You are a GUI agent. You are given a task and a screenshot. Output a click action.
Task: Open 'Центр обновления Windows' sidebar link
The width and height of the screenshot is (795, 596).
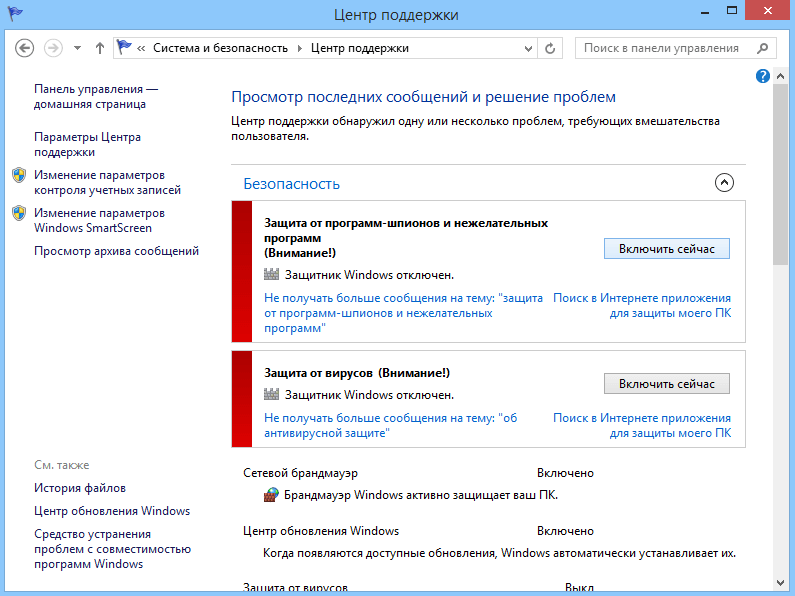112,511
